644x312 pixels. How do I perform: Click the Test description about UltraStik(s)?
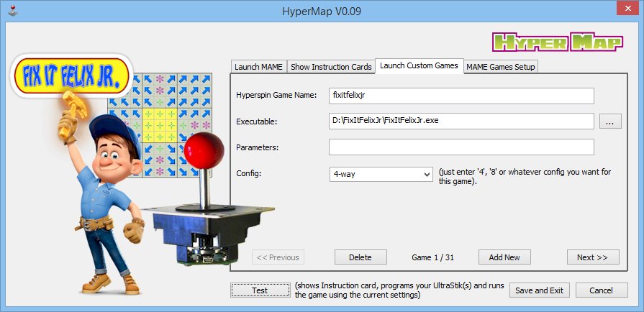tap(399, 290)
